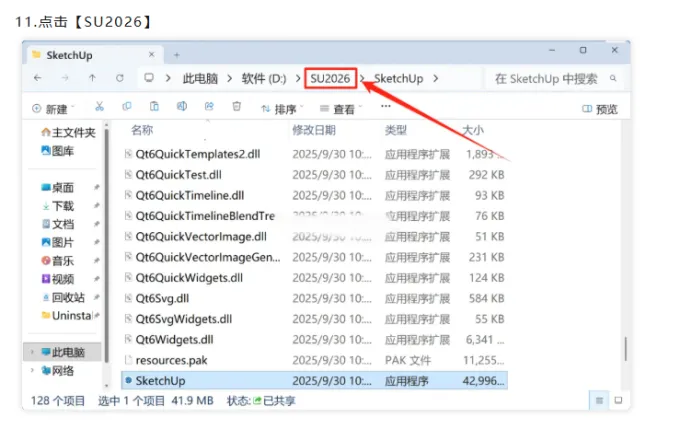The height and width of the screenshot is (429, 692).
Task: Open the 查看 view dropdown
Action: pos(341,109)
